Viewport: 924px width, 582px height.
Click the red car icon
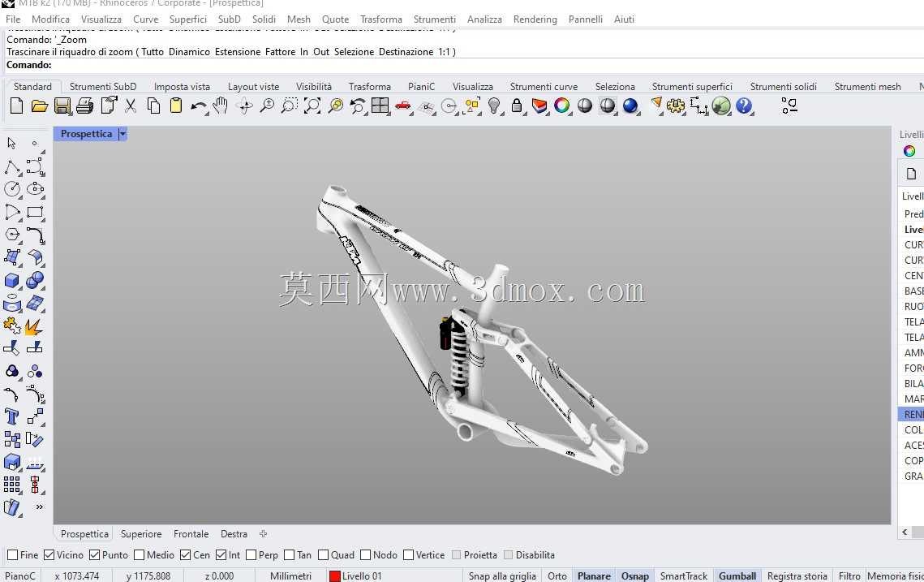pos(403,106)
